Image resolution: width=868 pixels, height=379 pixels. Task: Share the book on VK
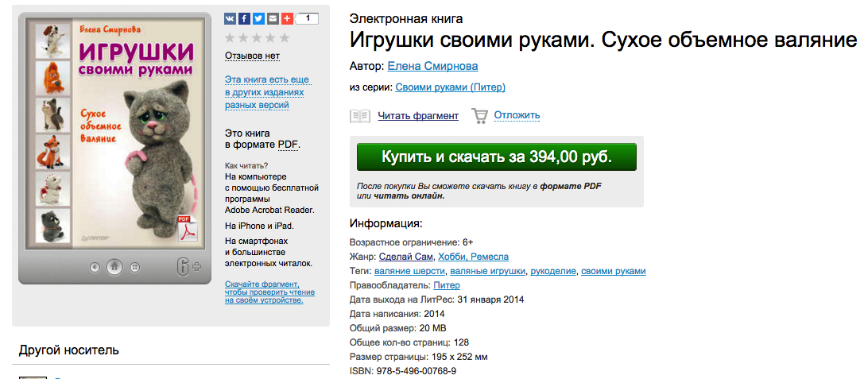(231, 19)
